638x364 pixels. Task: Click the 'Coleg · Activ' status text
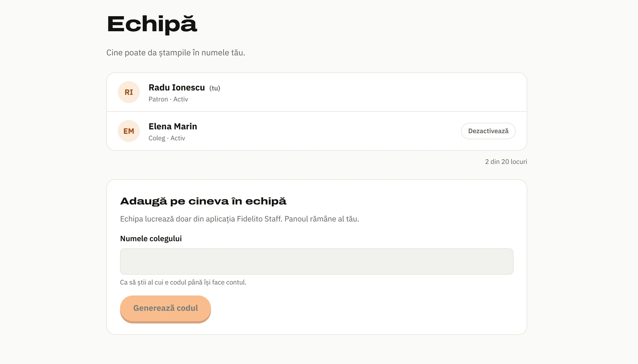pos(167,138)
